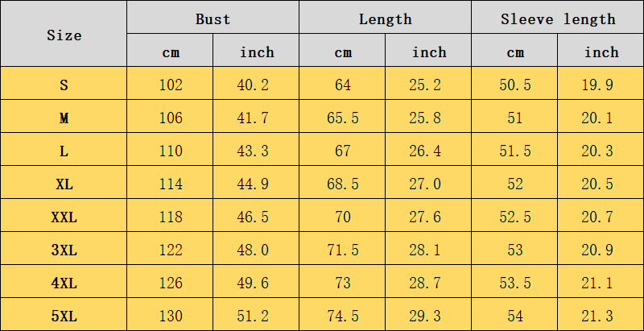Select the 74.5 length cm cell

click(x=342, y=315)
